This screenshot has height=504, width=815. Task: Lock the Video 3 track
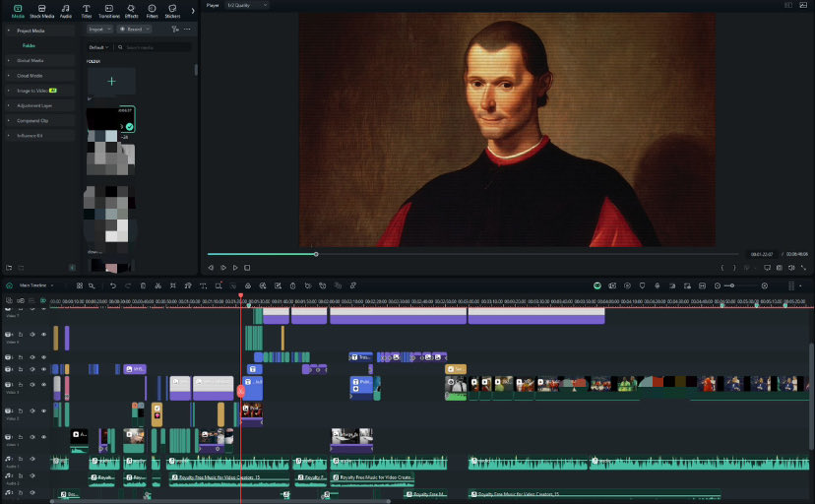pyautogui.click(x=21, y=385)
